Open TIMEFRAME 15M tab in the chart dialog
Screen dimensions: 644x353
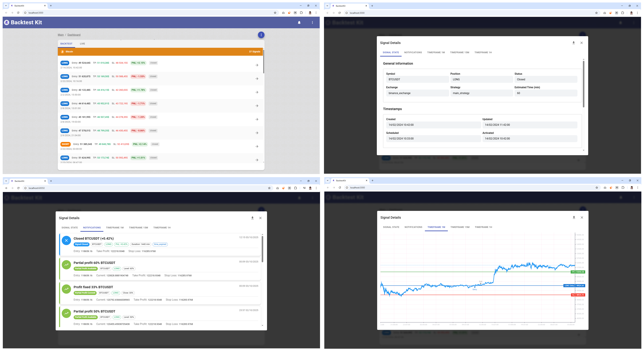pyautogui.click(x=460, y=227)
